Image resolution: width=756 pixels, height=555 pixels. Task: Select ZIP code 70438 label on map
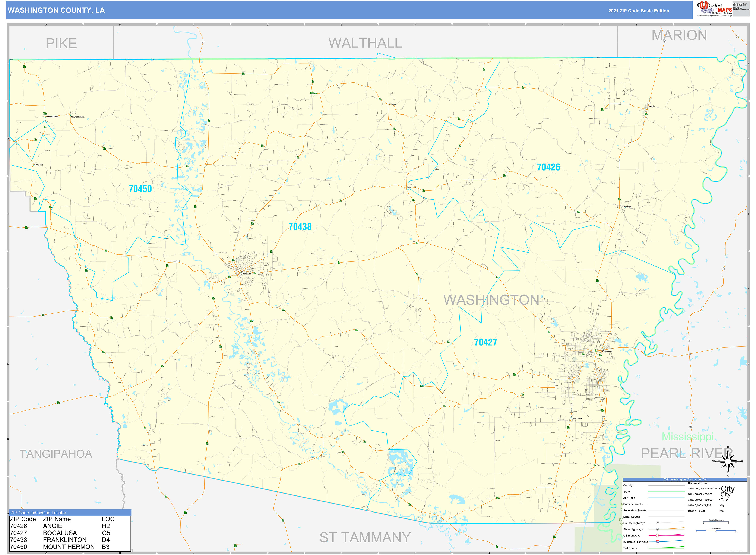click(300, 227)
